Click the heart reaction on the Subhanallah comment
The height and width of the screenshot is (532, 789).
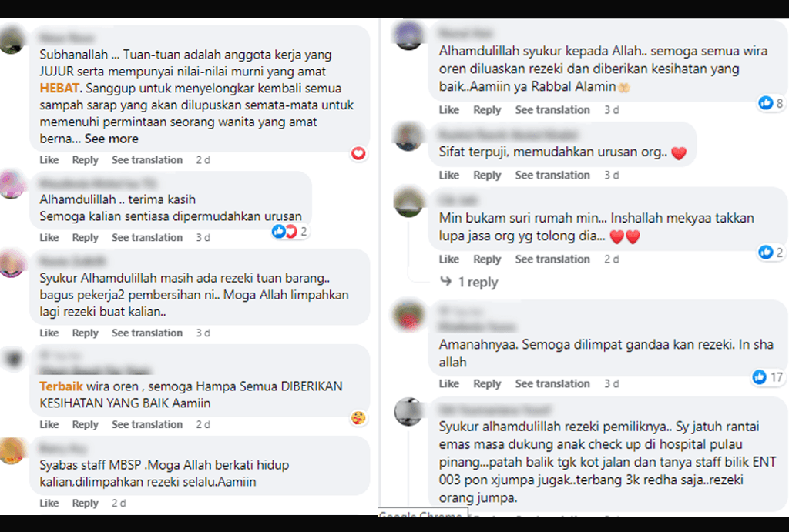(358, 153)
